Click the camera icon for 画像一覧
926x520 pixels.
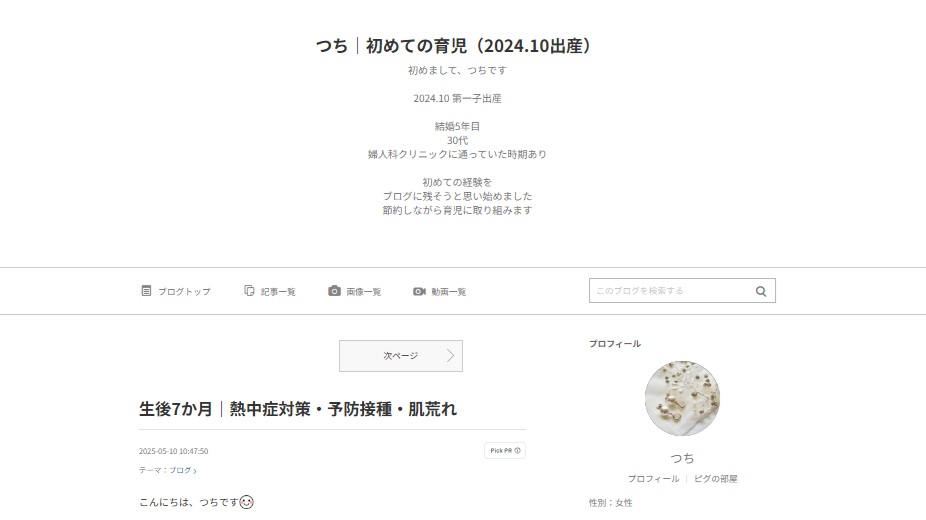(x=334, y=291)
